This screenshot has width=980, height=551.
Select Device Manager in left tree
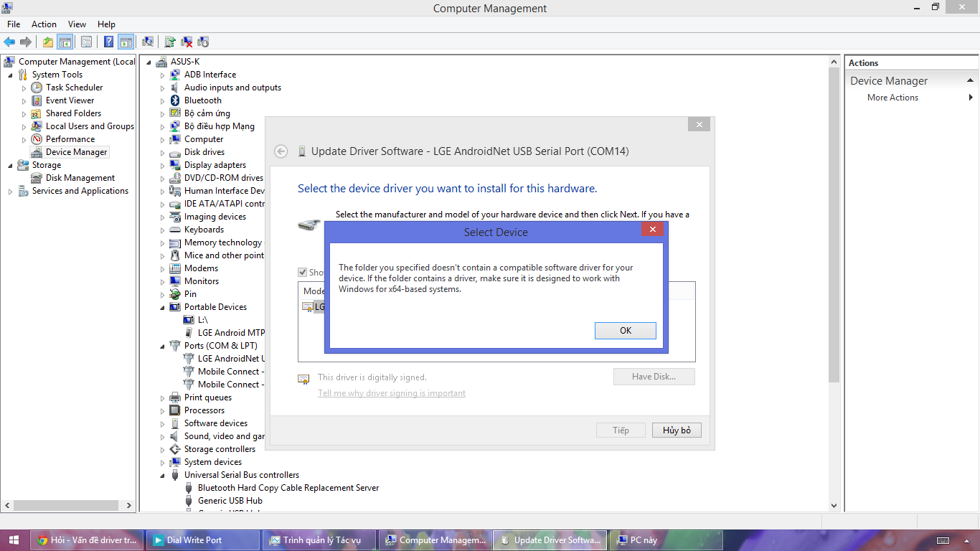76,152
